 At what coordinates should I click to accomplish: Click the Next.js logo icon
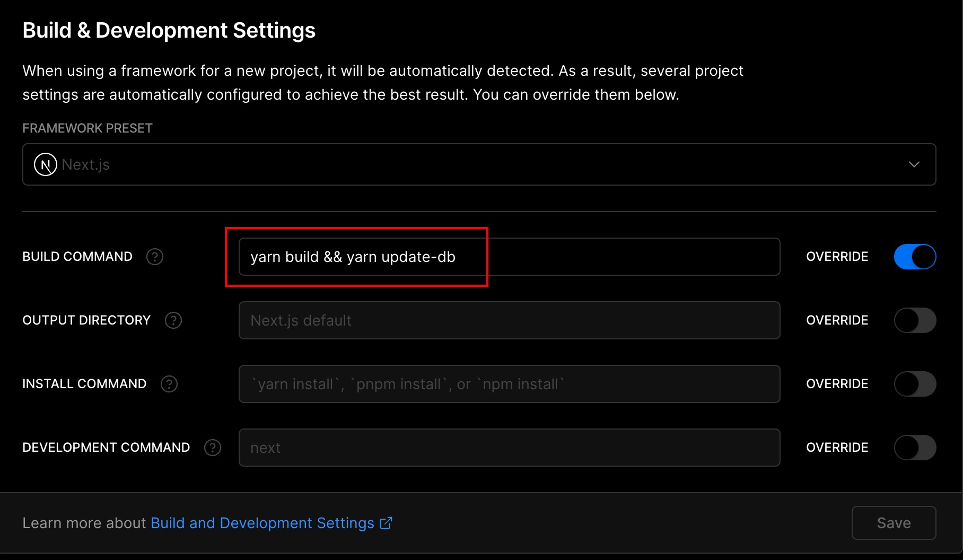pyautogui.click(x=46, y=164)
